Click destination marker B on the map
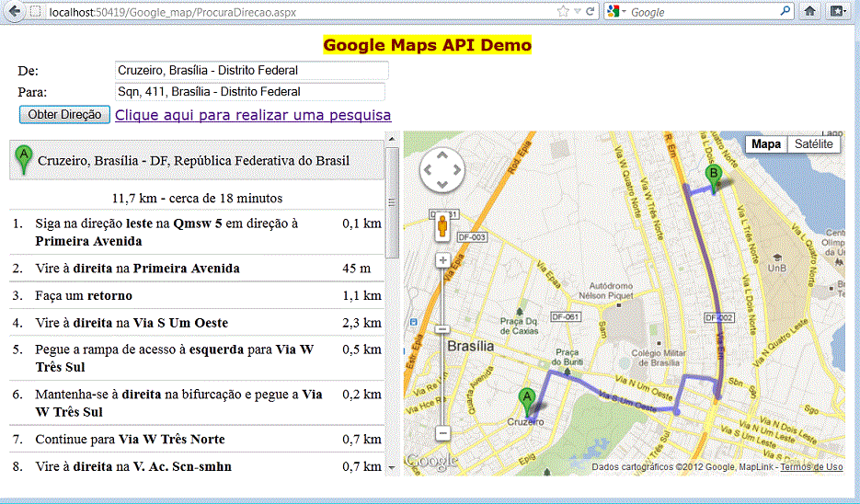The image size is (860, 504). (713, 179)
